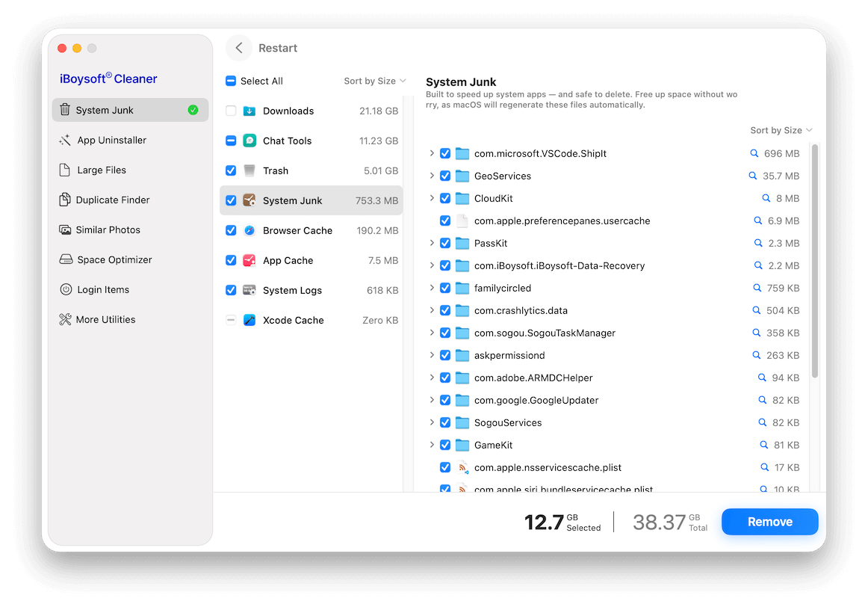Click the App Uninstaller magic wand icon
This screenshot has height=607, width=868.
(x=65, y=140)
